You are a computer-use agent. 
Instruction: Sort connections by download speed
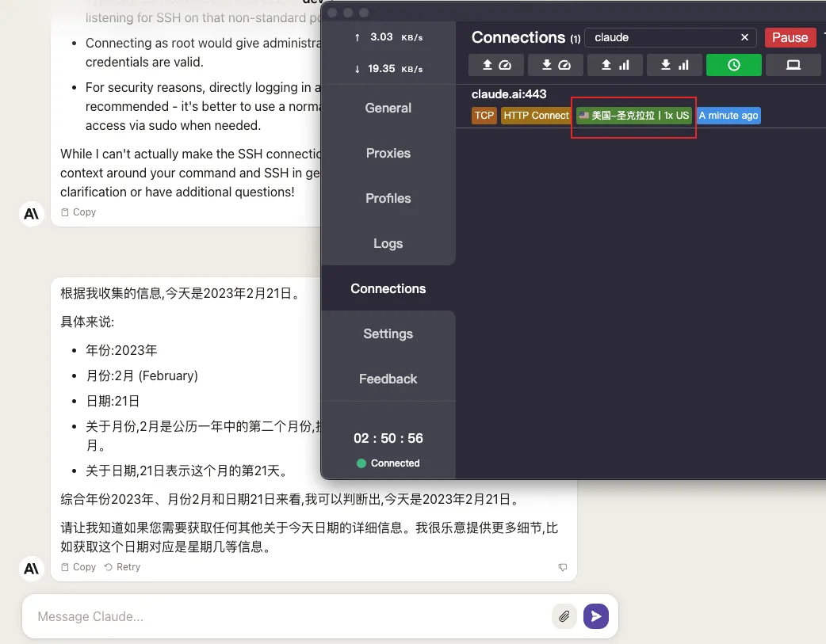pos(556,65)
